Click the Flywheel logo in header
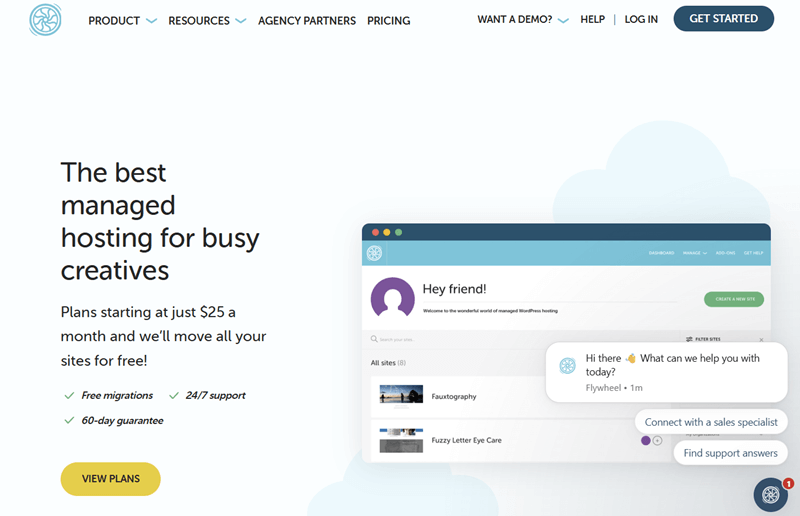The height and width of the screenshot is (516, 800). click(45, 20)
